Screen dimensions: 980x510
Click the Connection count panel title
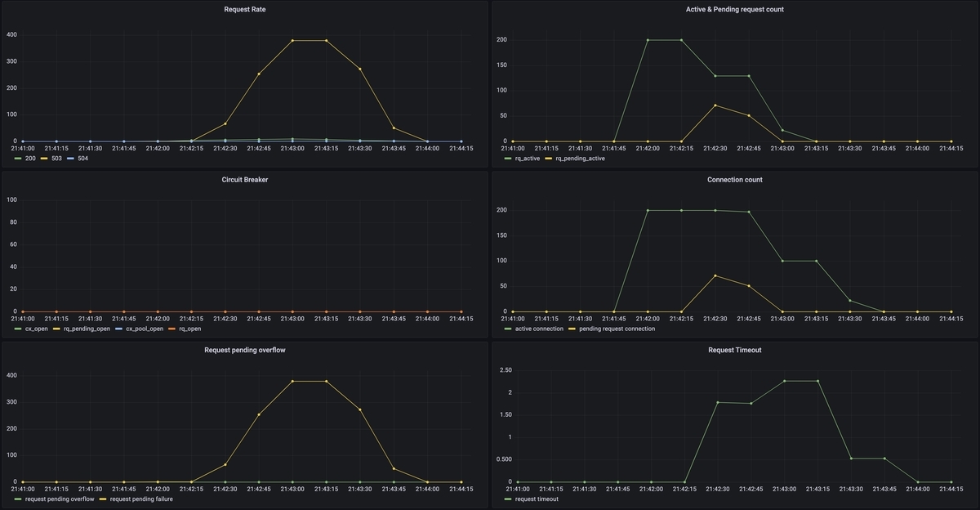735,180
